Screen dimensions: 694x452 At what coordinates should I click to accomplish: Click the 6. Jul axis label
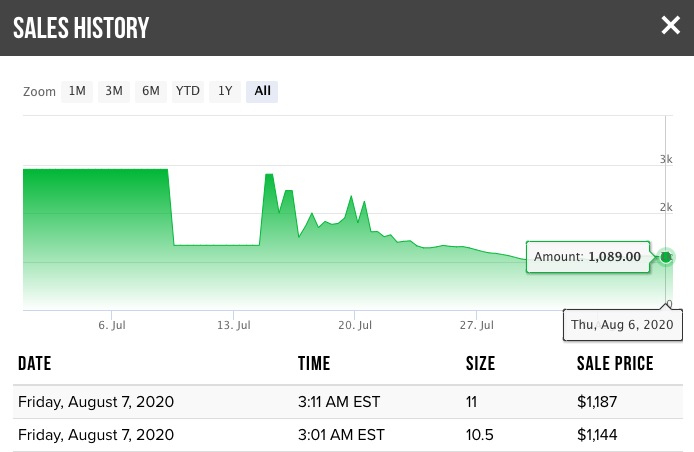click(112, 325)
